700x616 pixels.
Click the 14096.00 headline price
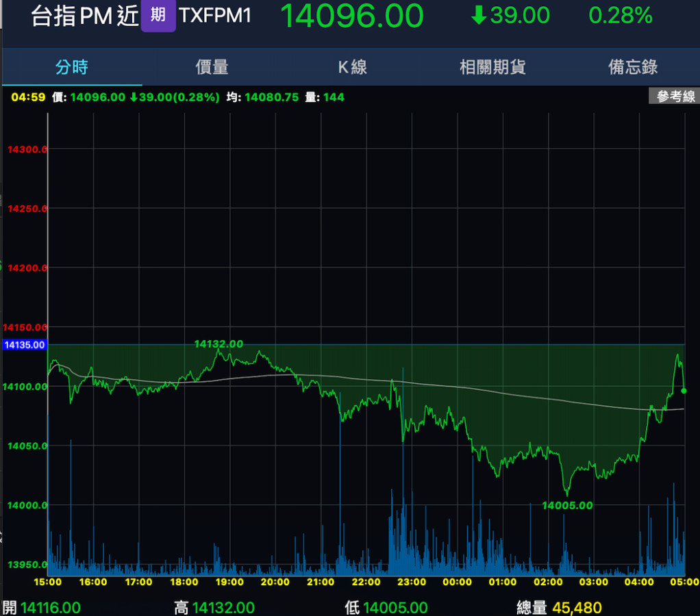(x=352, y=16)
